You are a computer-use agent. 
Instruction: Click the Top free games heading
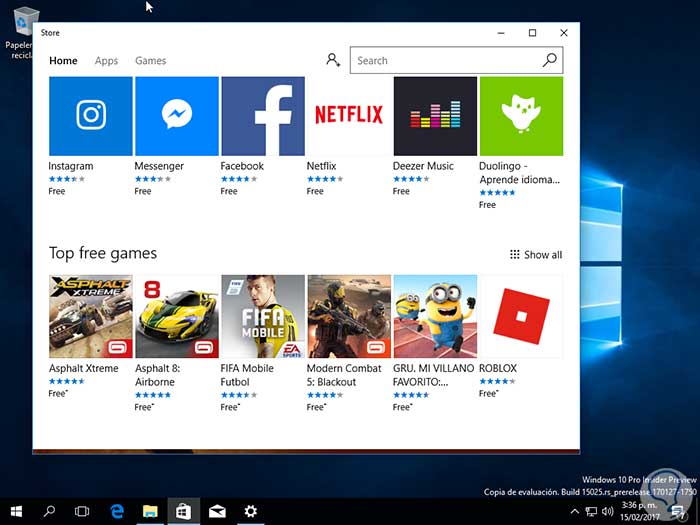pyautogui.click(x=103, y=253)
